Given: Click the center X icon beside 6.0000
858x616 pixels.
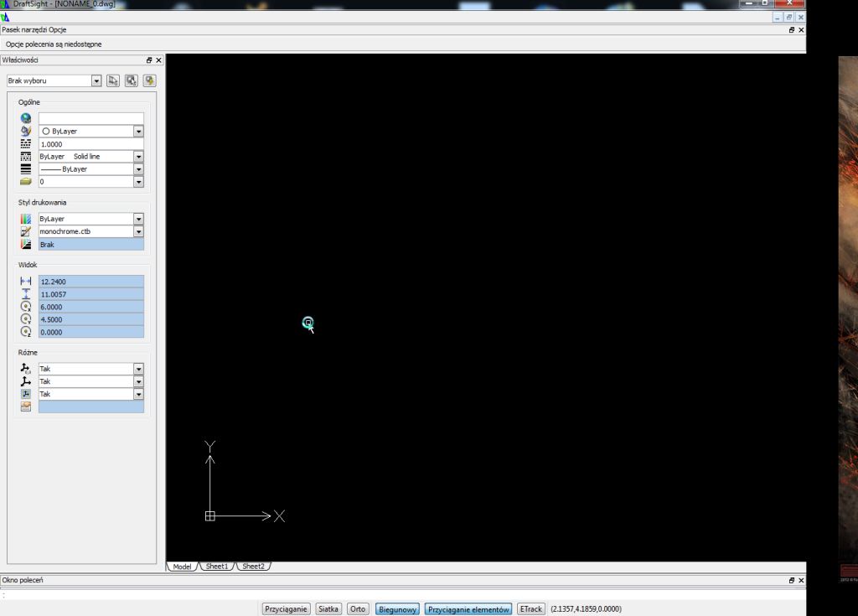Looking at the screenshot, I should pyautogui.click(x=26, y=307).
